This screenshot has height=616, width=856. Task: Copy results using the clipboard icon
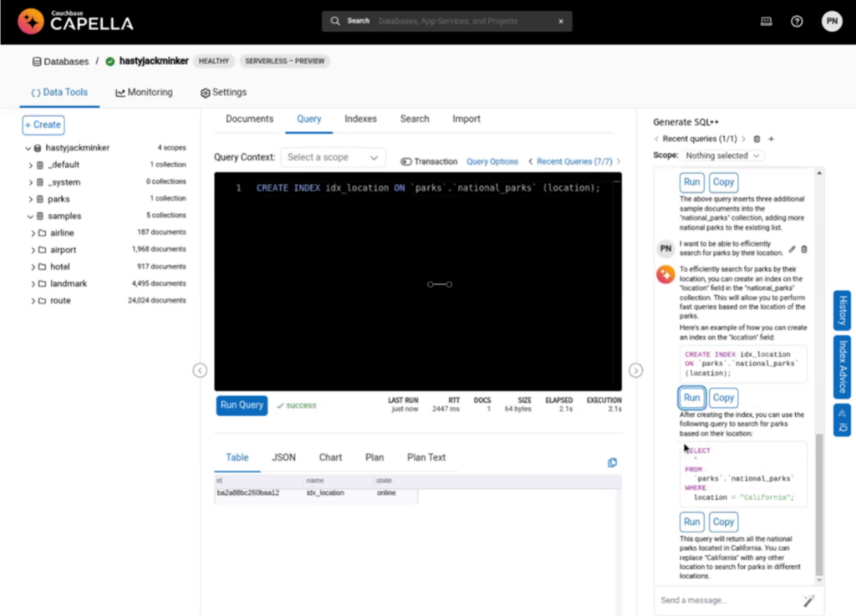(x=612, y=463)
